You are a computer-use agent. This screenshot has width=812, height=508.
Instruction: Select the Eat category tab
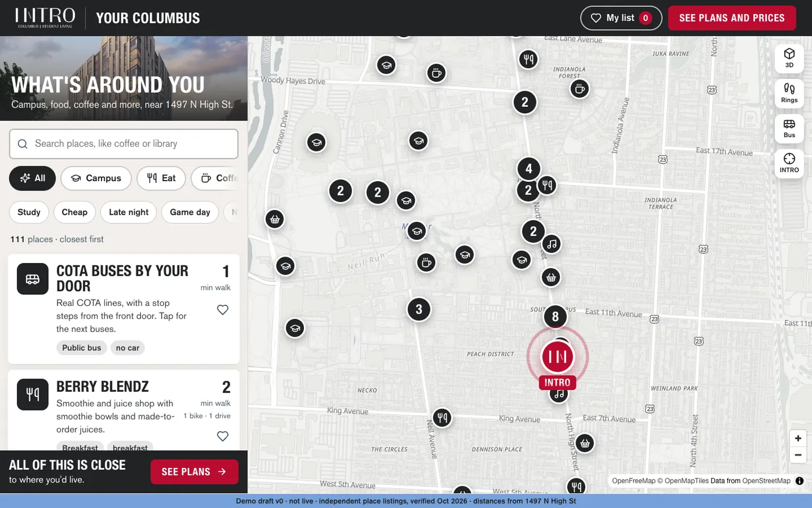click(x=161, y=178)
